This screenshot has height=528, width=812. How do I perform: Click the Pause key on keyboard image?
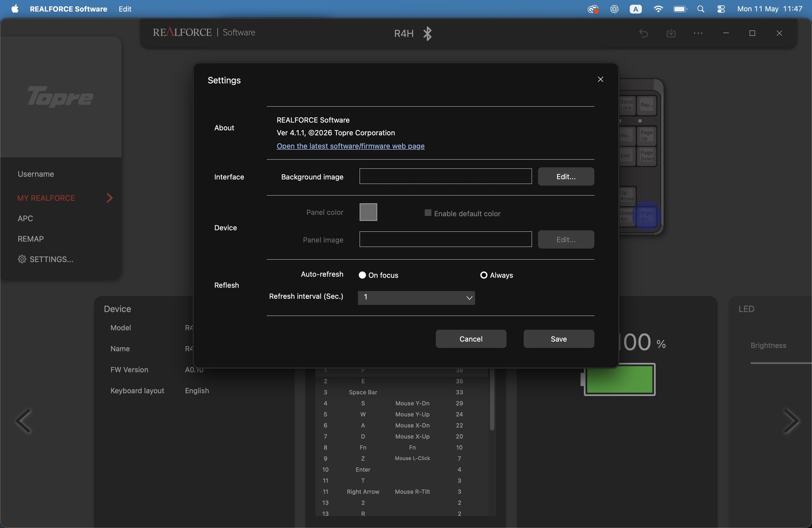click(x=647, y=105)
